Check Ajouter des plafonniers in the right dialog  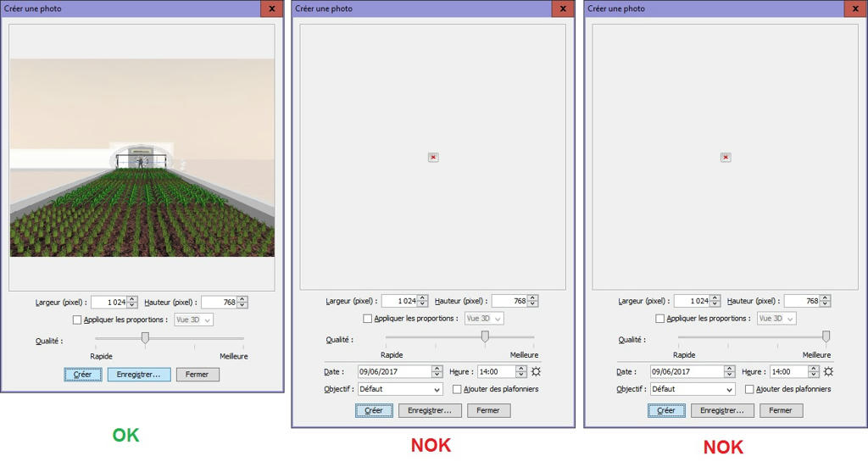point(749,389)
